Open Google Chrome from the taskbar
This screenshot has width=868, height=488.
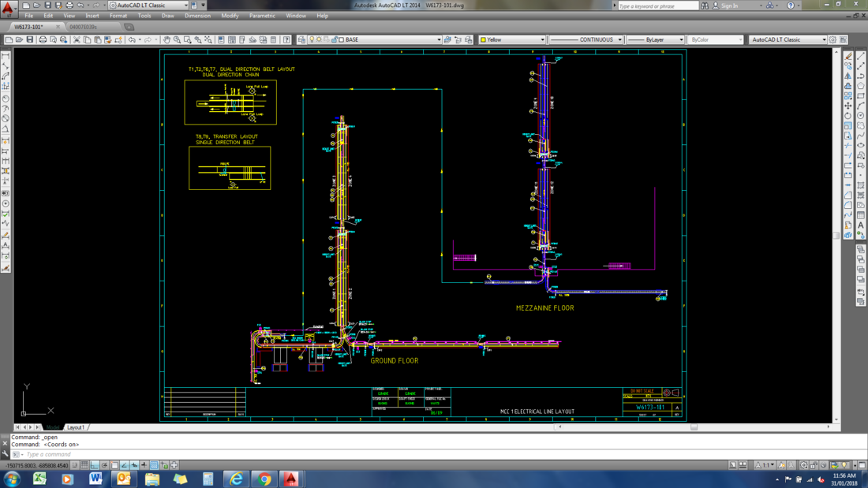[264, 479]
